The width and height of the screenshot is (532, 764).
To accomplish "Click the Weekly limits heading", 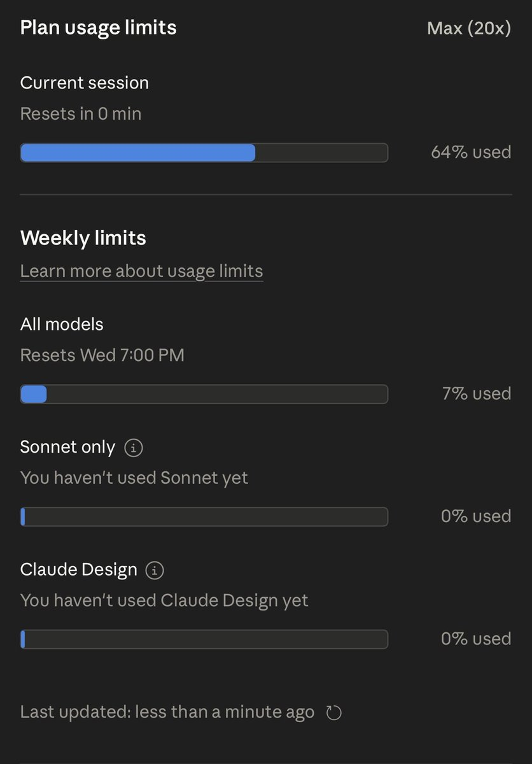I will (x=83, y=238).
